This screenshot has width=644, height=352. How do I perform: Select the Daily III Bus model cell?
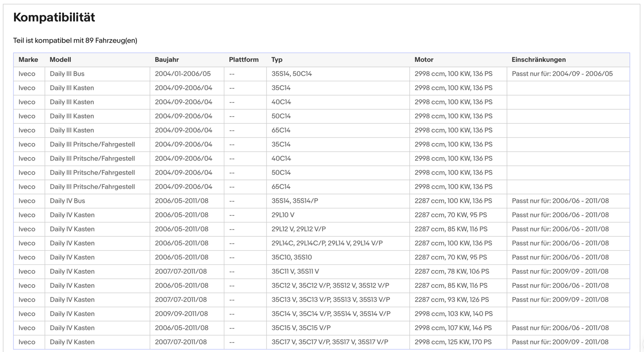[x=97, y=74]
